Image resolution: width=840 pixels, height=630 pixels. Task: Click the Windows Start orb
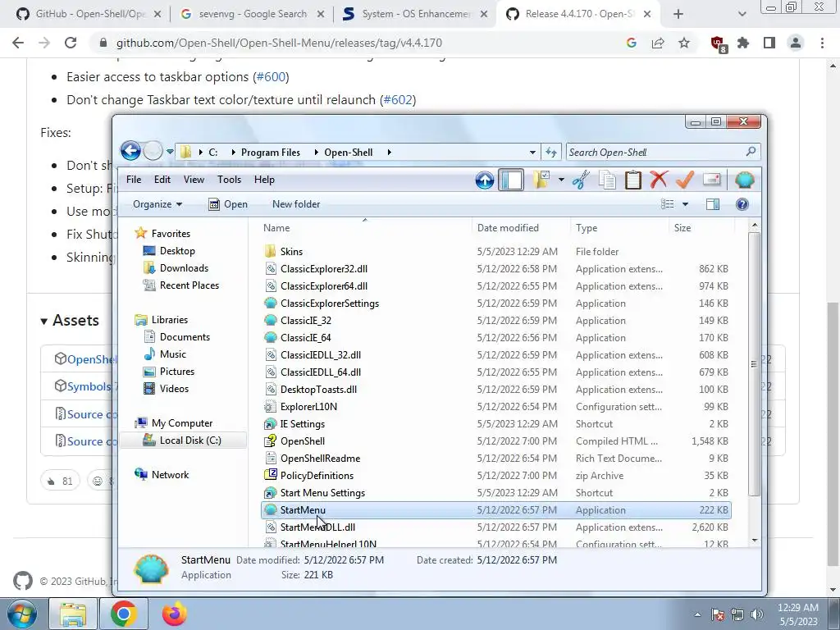21,614
